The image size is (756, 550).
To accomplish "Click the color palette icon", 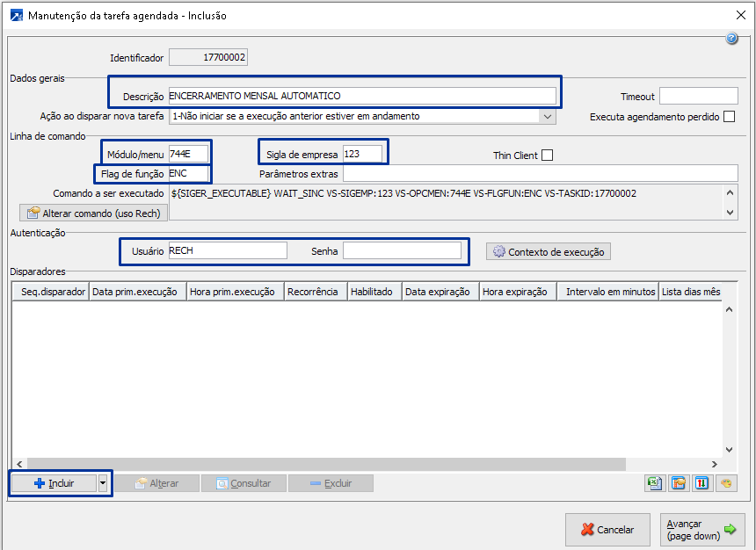I will click(726, 483).
